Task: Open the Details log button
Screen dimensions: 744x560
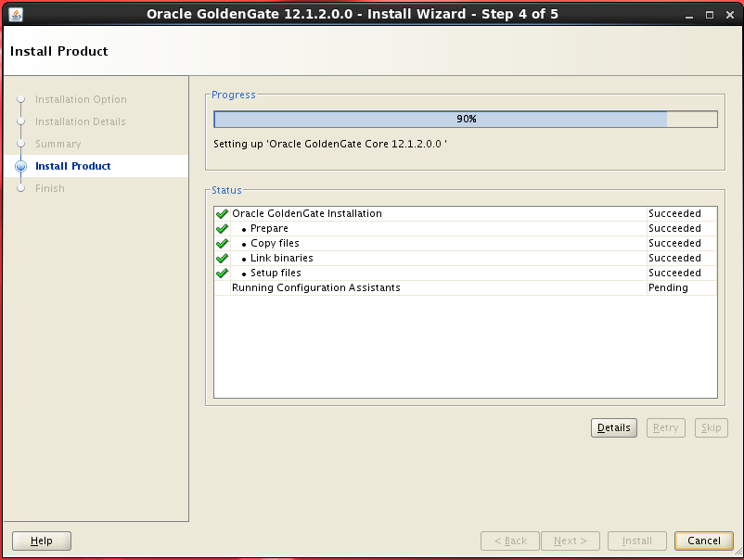Action: click(x=614, y=427)
